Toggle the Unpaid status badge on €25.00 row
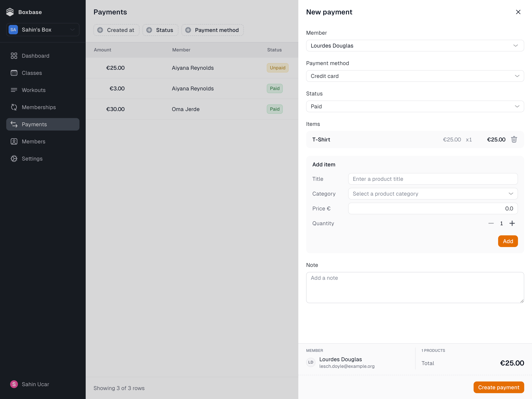This screenshot has width=532, height=399. click(277, 68)
